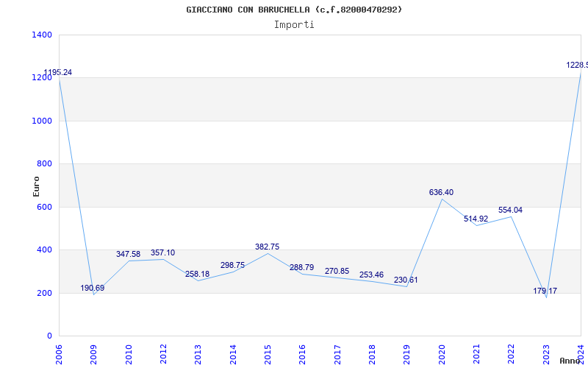Screen dimensions: 588x368
Task: Select the 2015 x-axis year label
Action: [268, 355]
